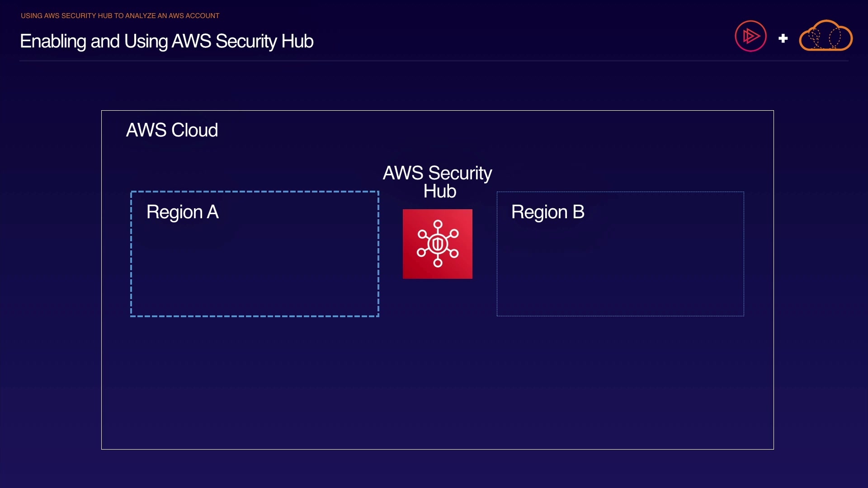
Task: Click the horizontal divider line below the title
Action: [x=434, y=61]
